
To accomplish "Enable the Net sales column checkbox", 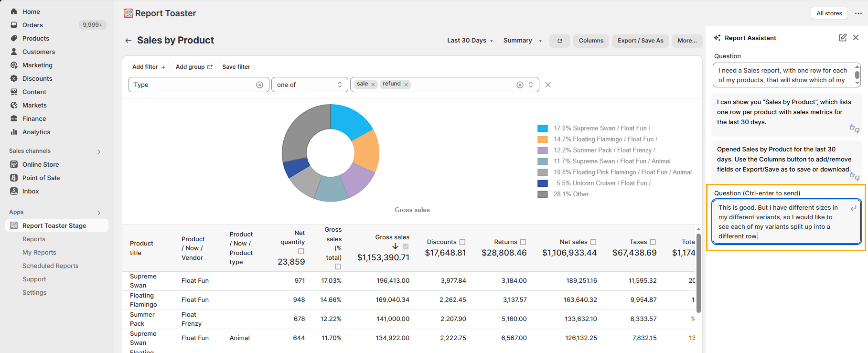I will (x=593, y=242).
